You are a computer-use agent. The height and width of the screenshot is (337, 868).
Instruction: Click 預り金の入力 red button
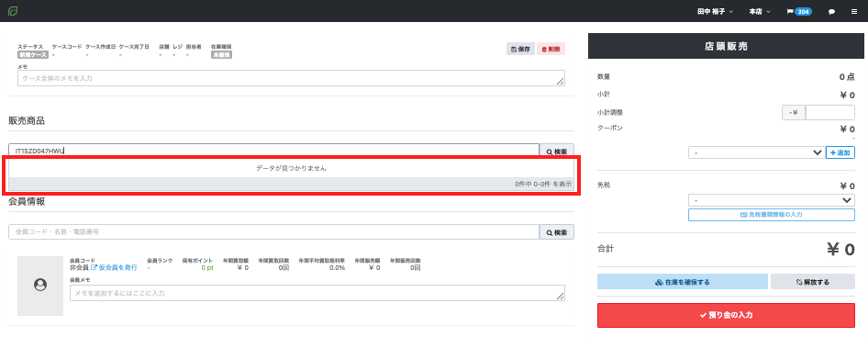[726, 315]
